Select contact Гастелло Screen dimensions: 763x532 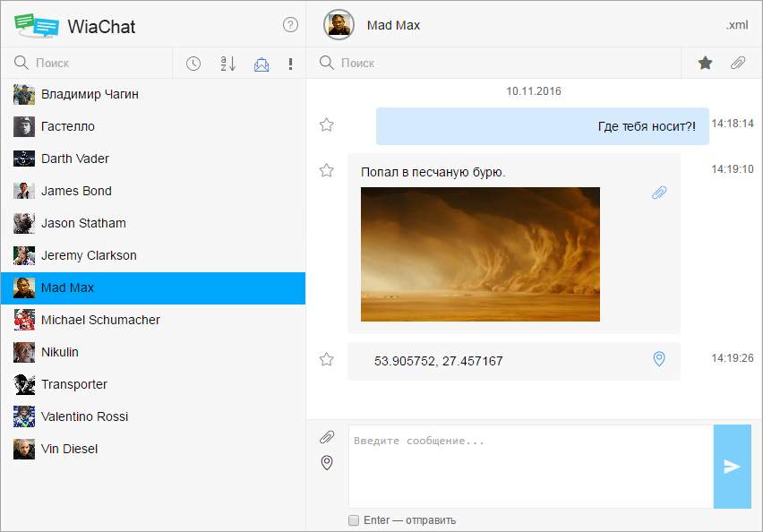tap(153, 126)
